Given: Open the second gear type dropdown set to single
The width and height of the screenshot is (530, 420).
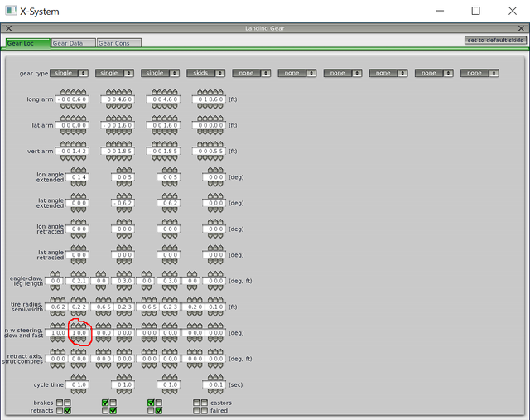Looking at the screenshot, I should click(114, 73).
